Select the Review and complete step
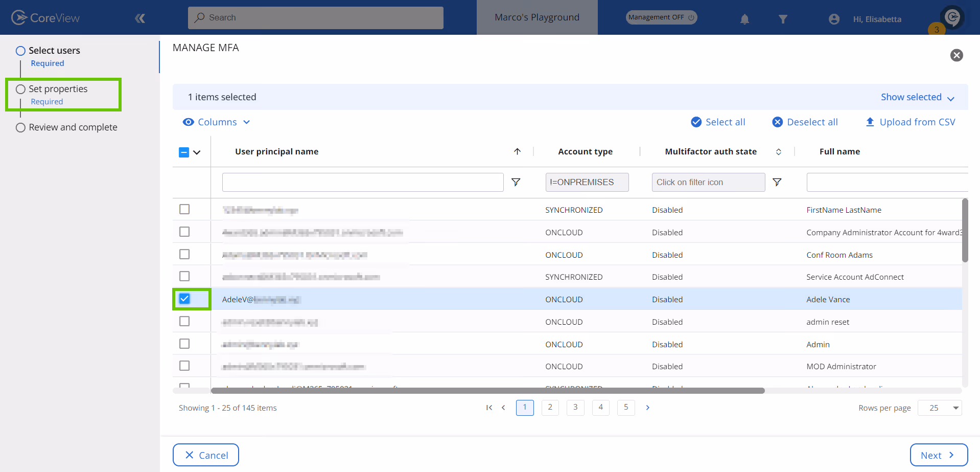The height and width of the screenshot is (472, 980). point(73,127)
